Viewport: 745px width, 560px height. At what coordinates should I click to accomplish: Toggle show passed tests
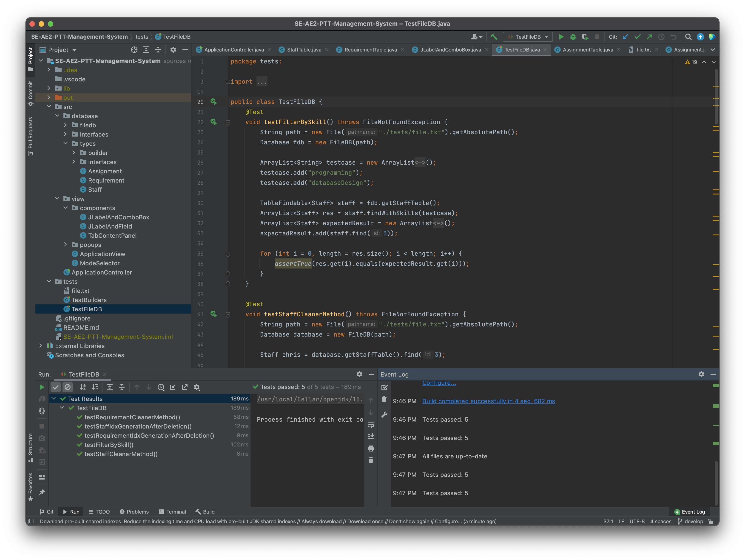[x=56, y=387]
